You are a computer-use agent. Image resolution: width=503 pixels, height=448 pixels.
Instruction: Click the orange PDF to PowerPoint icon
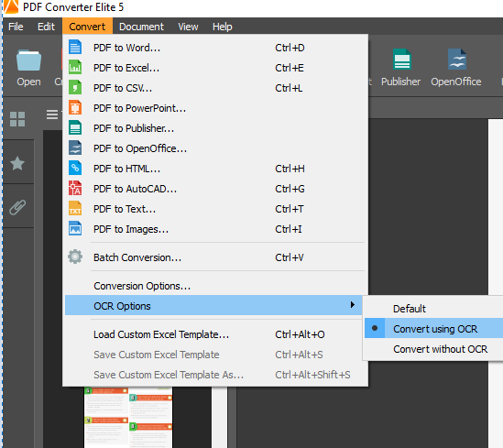[x=75, y=108]
